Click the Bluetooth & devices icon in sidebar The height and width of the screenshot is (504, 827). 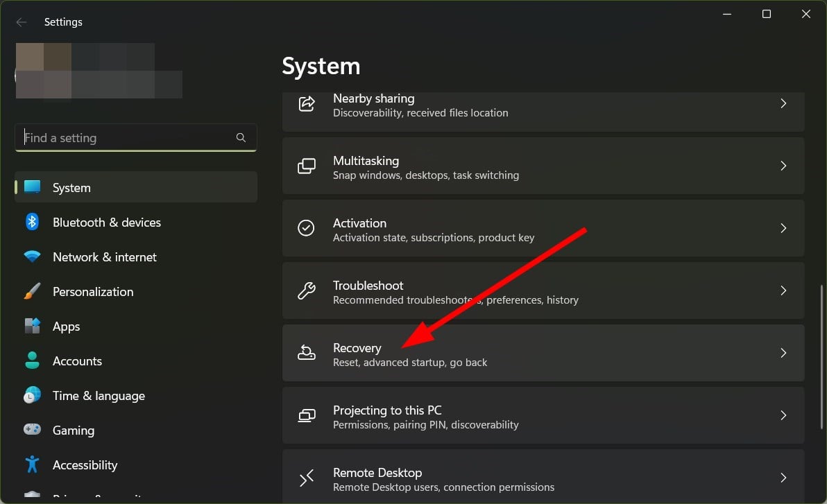click(x=32, y=222)
